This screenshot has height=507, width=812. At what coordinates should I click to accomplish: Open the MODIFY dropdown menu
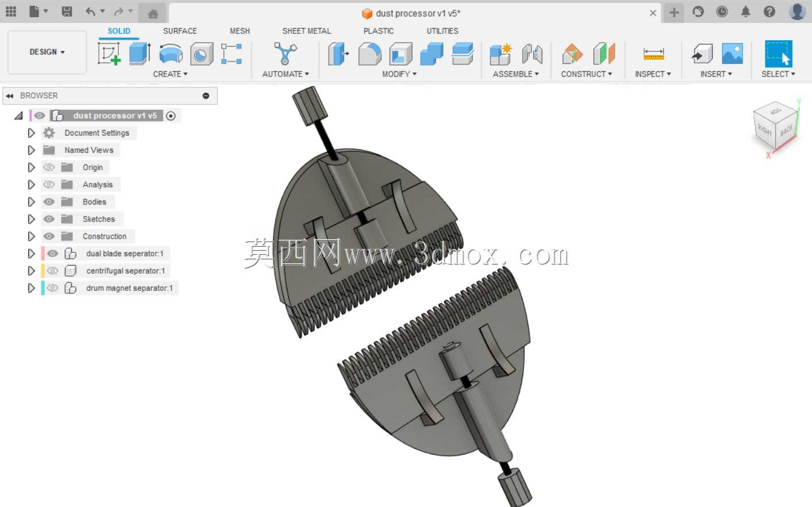[399, 74]
